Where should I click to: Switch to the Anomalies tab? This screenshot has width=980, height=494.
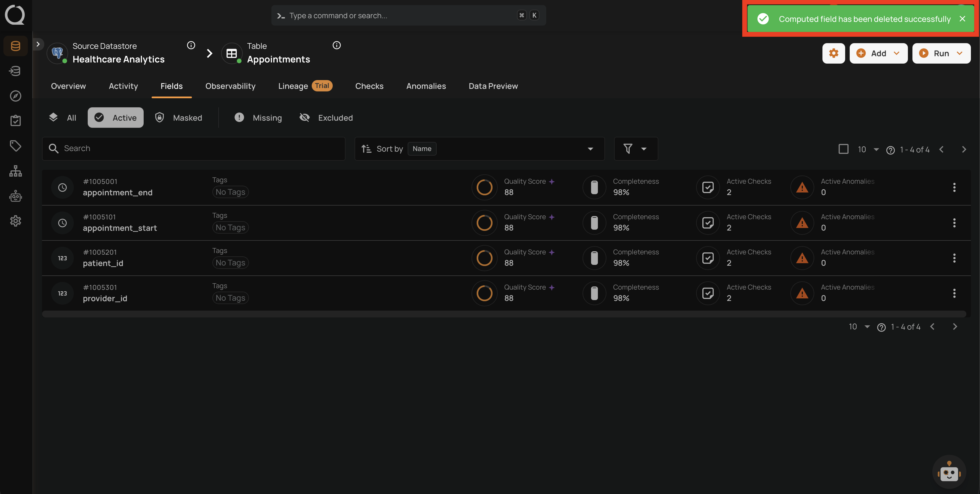coord(426,86)
